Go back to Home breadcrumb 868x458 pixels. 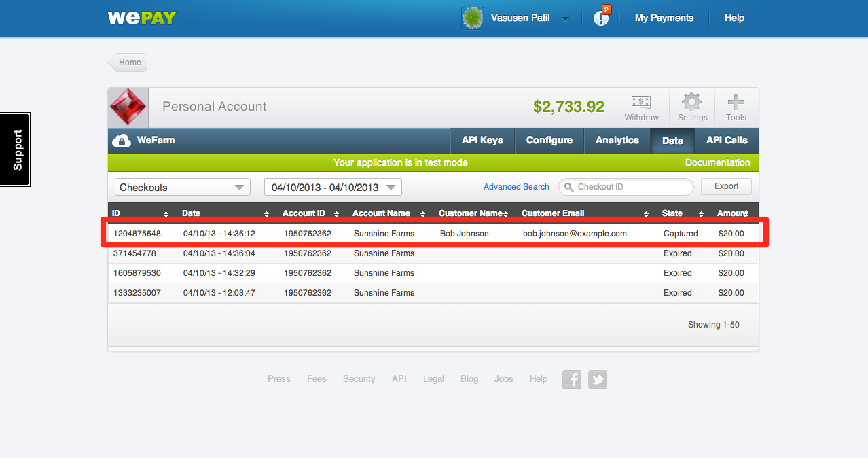coord(128,63)
